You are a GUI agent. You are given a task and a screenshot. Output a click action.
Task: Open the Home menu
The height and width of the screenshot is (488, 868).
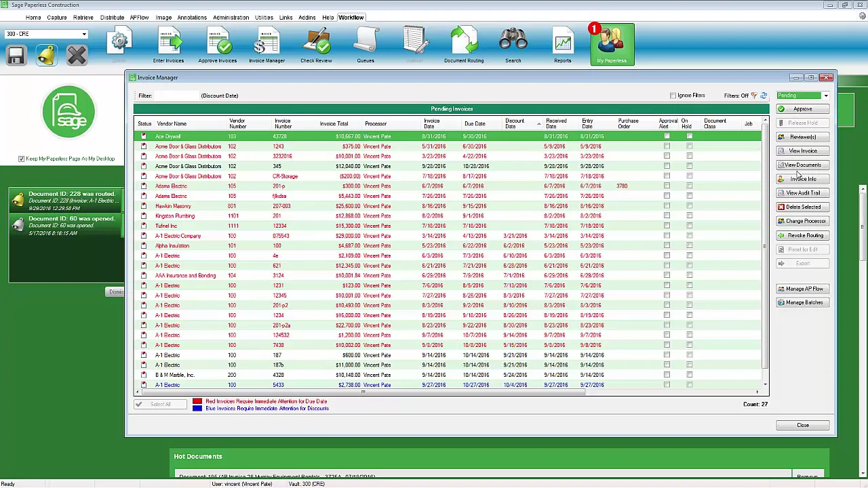point(33,17)
